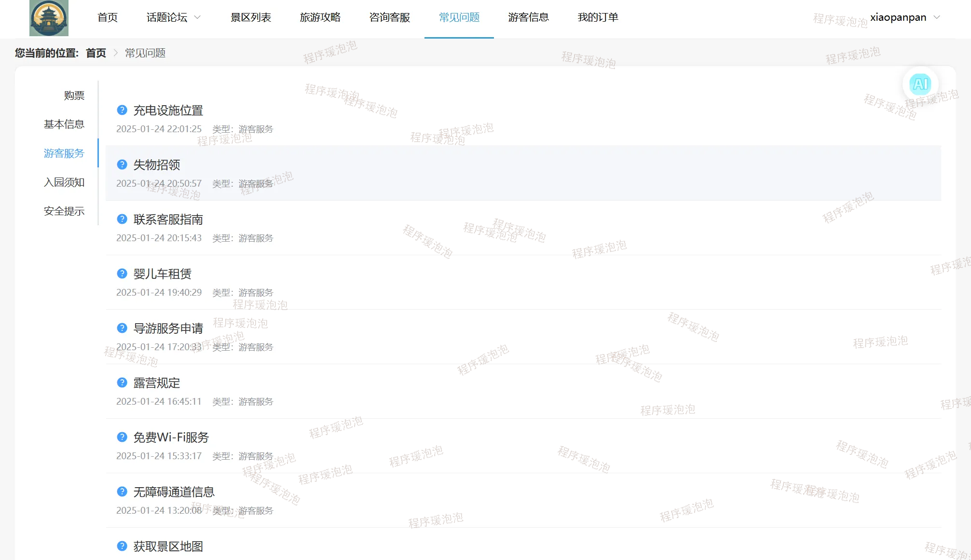Select the 安全提示 sidebar category
The image size is (971, 560).
tap(64, 211)
